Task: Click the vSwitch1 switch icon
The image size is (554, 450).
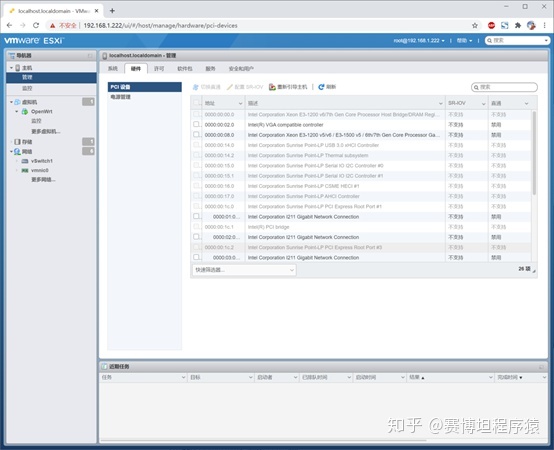Action: 25,161
